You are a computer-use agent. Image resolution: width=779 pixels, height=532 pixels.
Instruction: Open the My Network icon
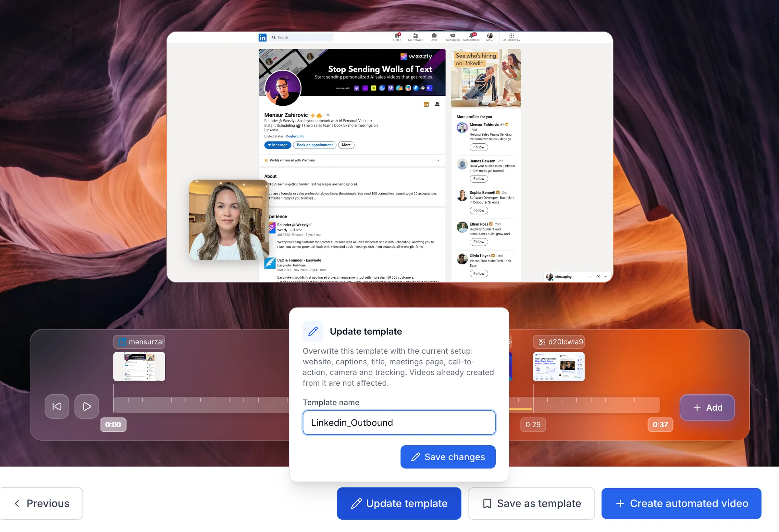coord(416,37)
